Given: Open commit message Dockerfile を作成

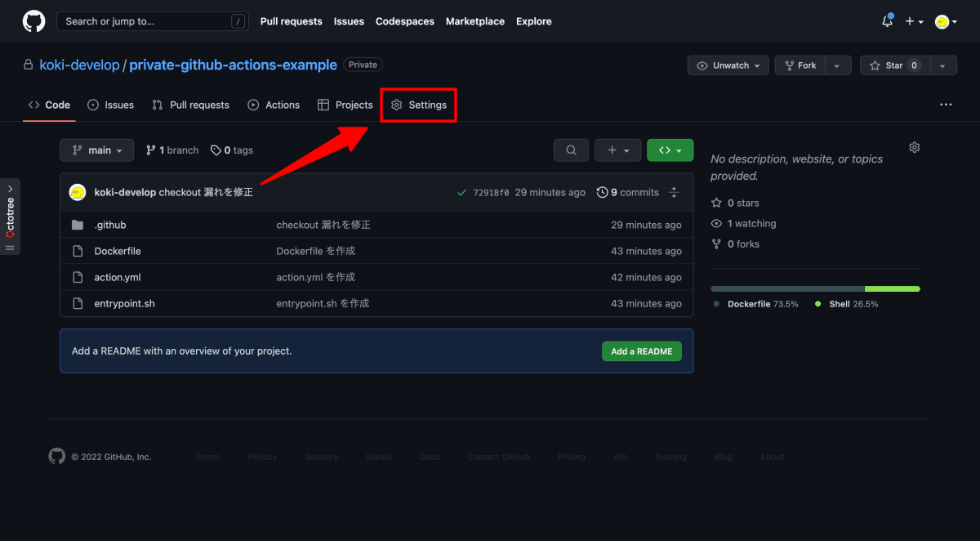Looking at the screenshot, I should 316,251.
